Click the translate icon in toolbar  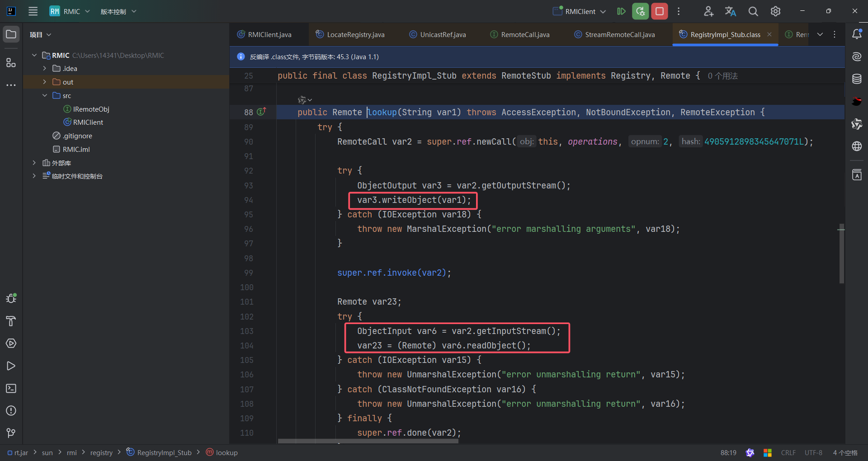(x=731, y=11)
